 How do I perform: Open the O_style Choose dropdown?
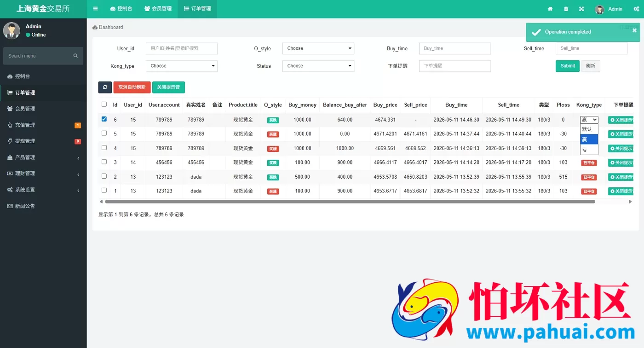[318, 48]
